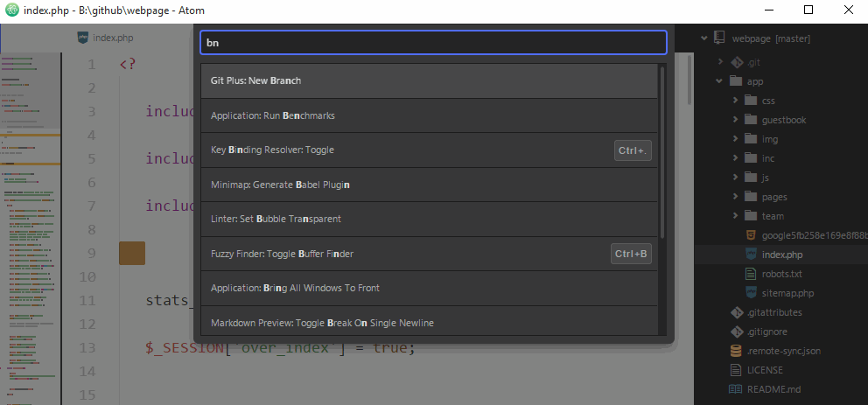Click the HTML5 icon of google5fb258 file

pyautogui.click(x=751, y=235)
